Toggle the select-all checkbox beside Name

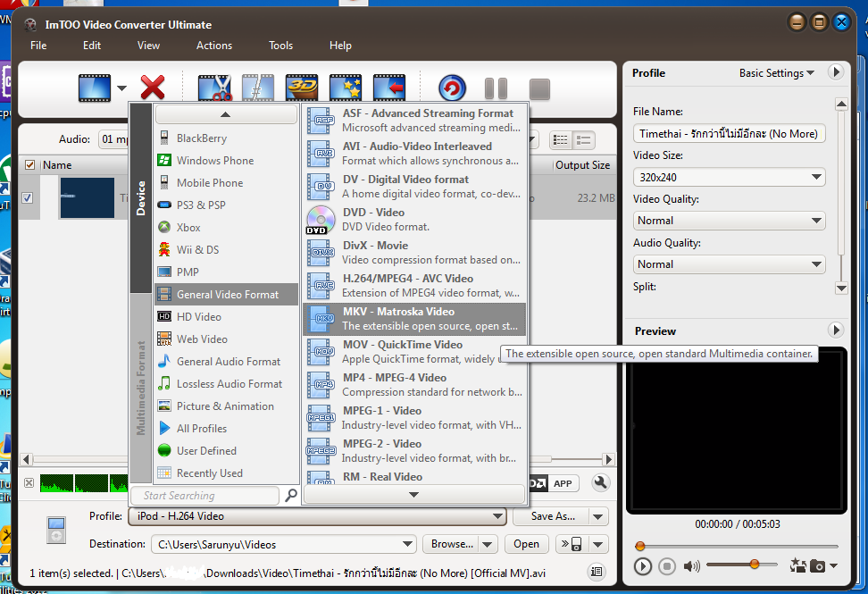tap(29, 165)
